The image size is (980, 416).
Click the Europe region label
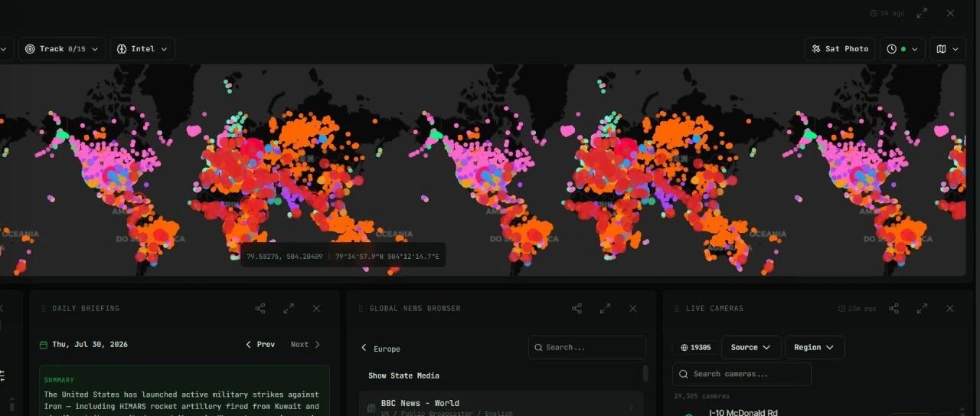coord(387,349)
